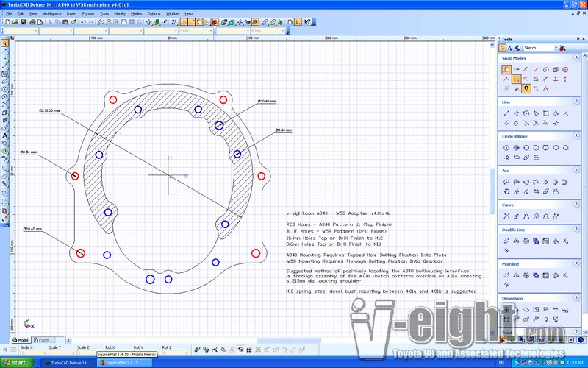Viewport: 588px width, 368px height.
Task: Click the globe icon in Tools palette header
Action: 518,48
